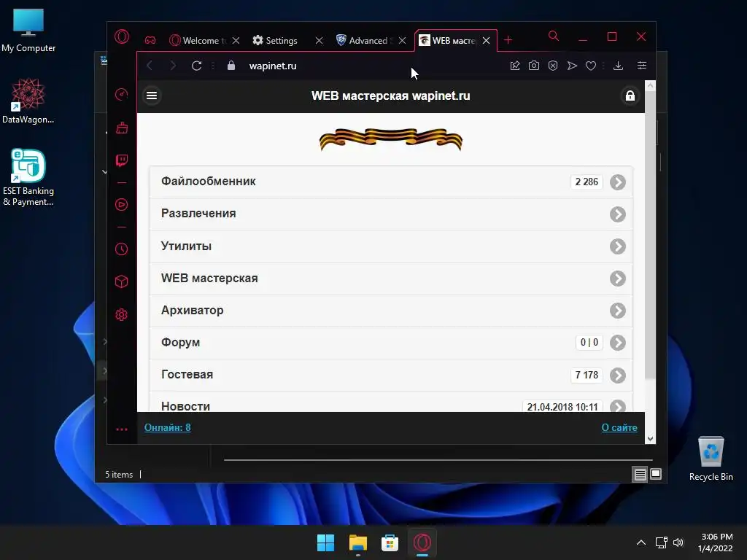Screen dimensions: 747x560
Task: Close the Settings tab
Action: pos(320,41)
